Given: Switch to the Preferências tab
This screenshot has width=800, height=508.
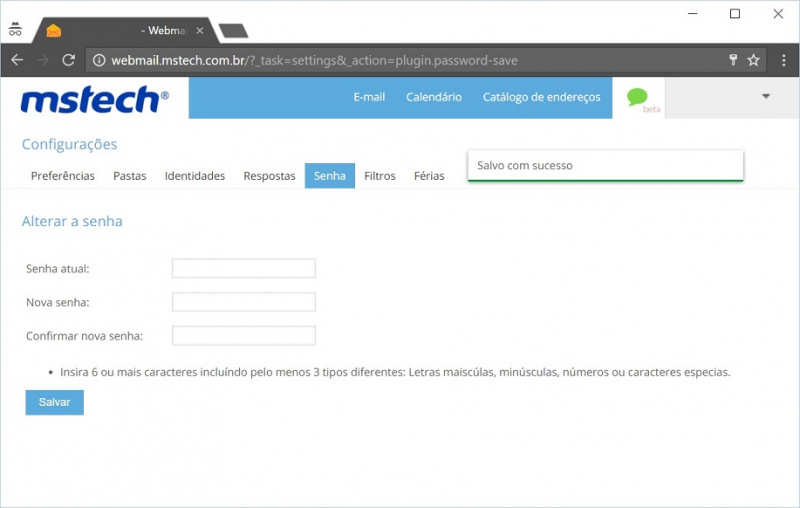Looking at the screenshot, I should [x=63, y=176].
